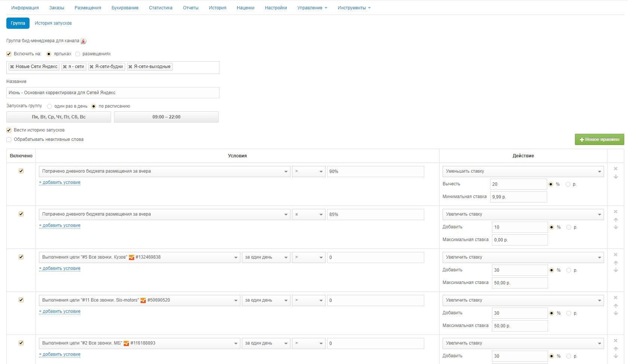Click 'добавить условие' in the 85% rule
This screenshot has width=628, height=364.
click(x=60, y=225)
